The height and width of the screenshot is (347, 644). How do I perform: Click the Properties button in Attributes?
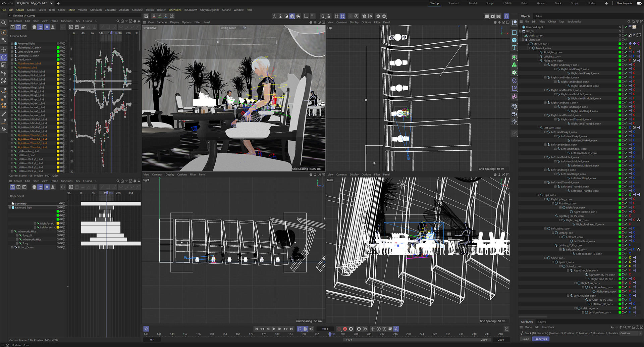point(540,339)
